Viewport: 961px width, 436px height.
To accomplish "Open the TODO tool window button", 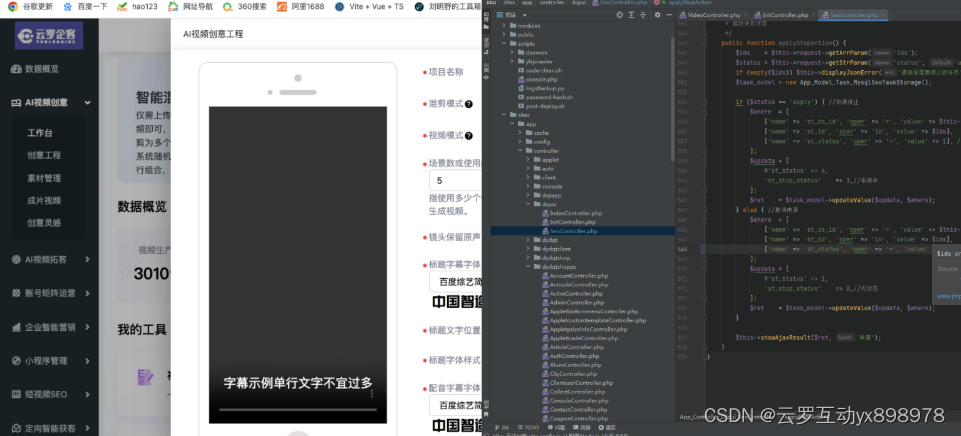I will pyautogui.click(x=528, y=427).
